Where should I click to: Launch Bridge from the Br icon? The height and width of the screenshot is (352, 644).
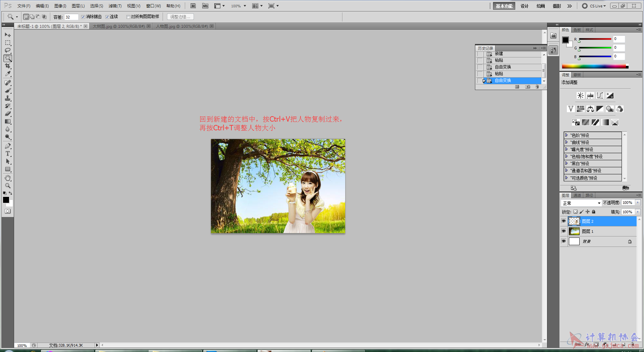[193, 6]
